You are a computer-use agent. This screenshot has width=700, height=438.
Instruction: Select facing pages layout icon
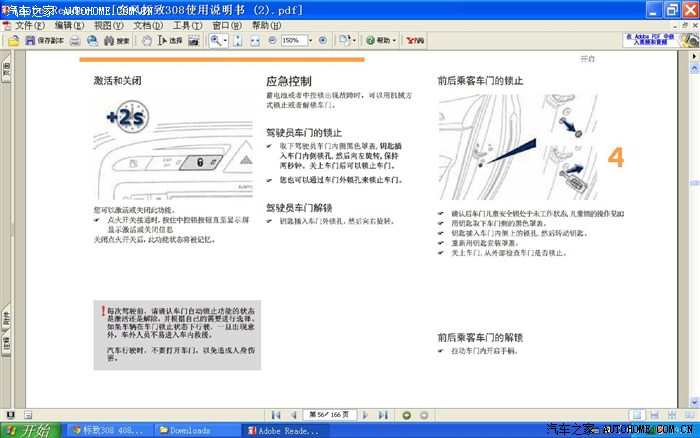(690, 415)
